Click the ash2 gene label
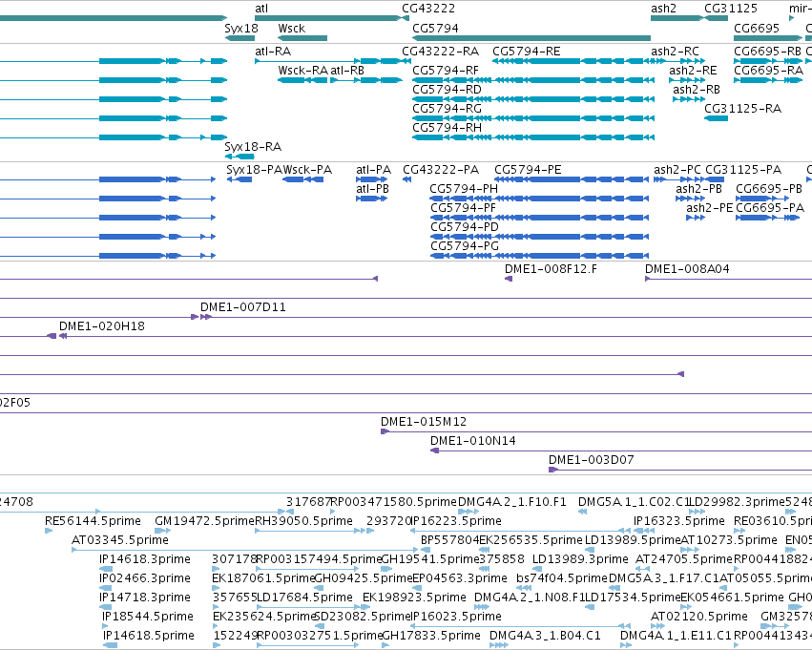 664,9
